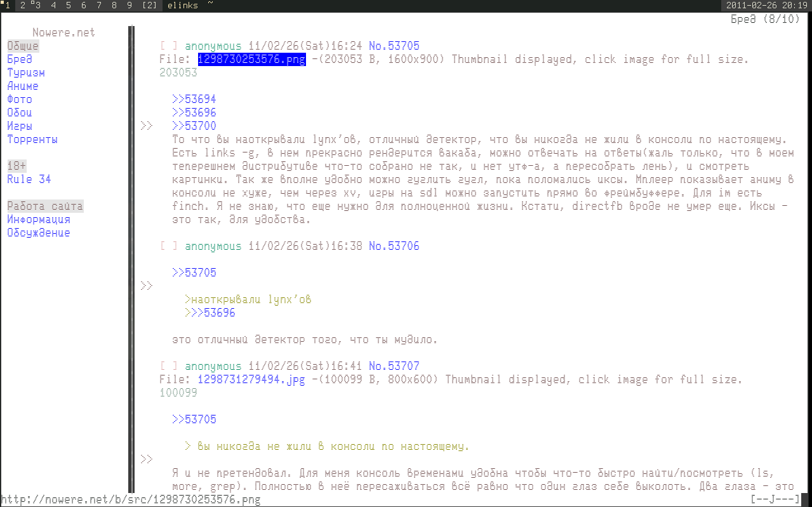The height and width of the screenshot is (507, 812).
Task: Open the Аниме board link
Action: (23, 86)
